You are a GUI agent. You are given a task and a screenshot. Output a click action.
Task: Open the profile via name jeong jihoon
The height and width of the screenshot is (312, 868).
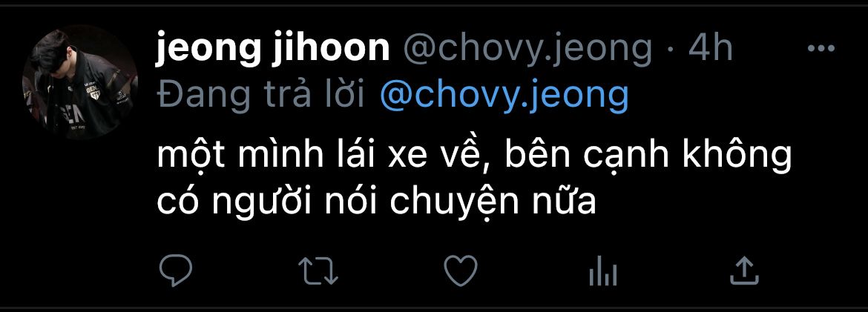point(273,49)
